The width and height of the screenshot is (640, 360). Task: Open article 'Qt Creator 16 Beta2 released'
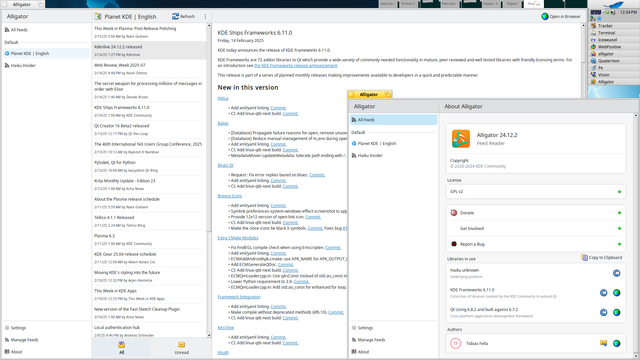pyautogui.click(x=149, y=129)
